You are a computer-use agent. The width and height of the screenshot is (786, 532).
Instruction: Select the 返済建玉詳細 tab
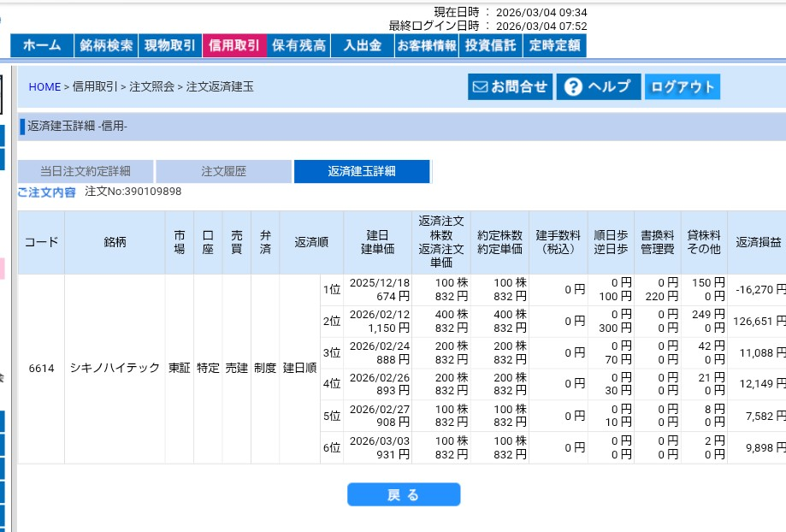[x=363, y=171]
